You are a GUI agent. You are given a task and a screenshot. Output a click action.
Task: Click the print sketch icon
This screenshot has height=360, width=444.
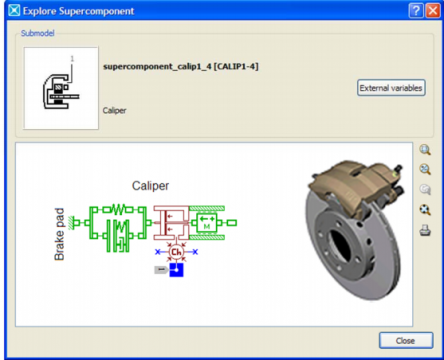coord(425,230)
